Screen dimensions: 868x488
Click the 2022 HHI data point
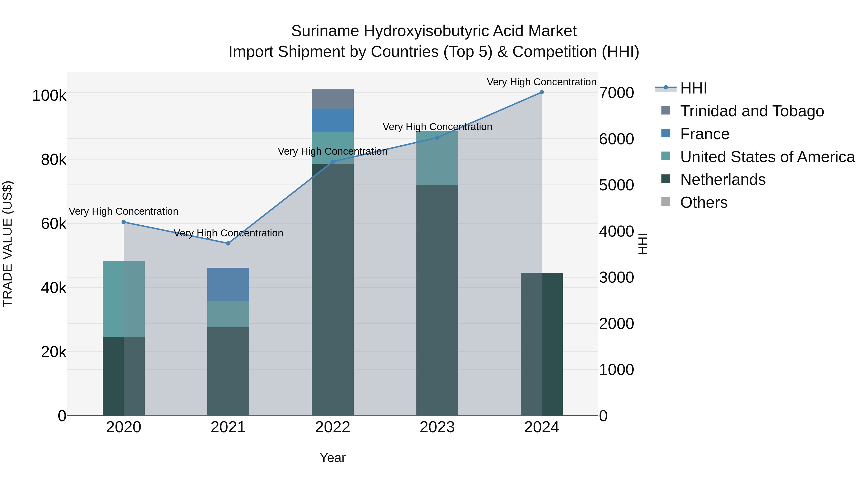pos(332,162)
